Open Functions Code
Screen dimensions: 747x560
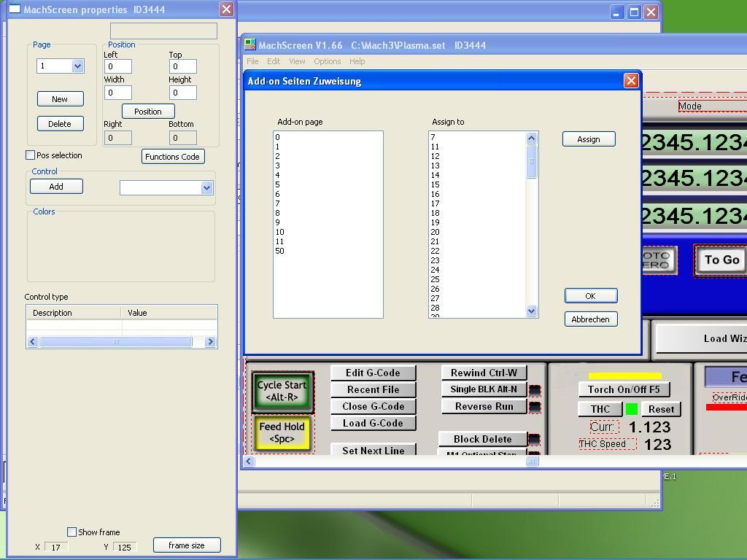[173, 157]
